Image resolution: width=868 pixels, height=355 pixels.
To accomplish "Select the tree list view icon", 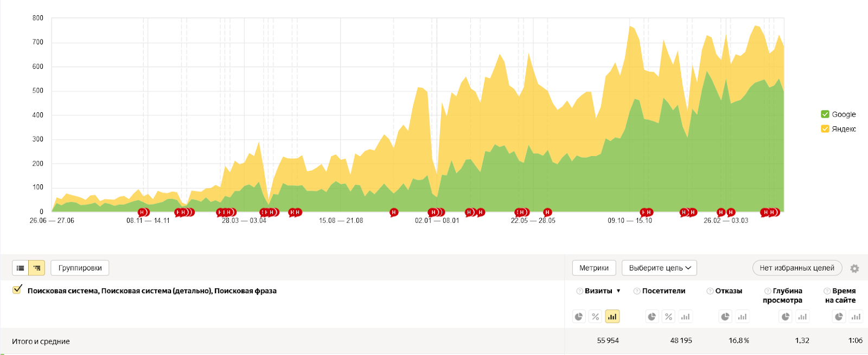I will tap(37, 268).
